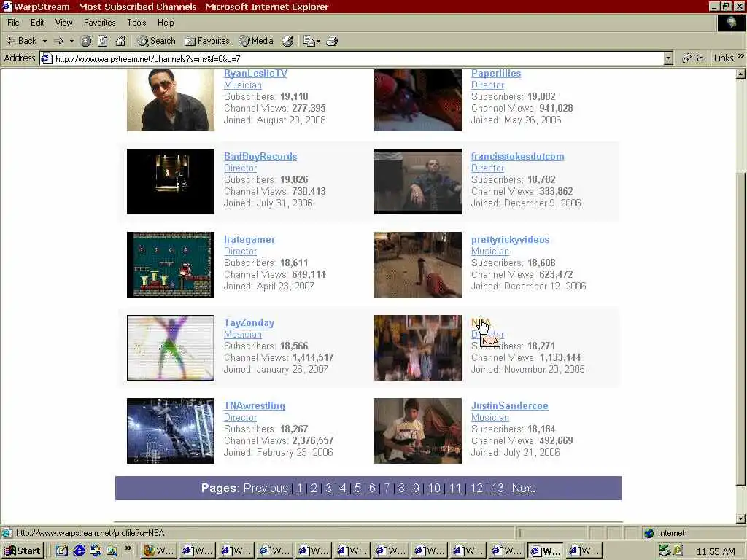Image resolution: width=747 pixels, height=560 pixels.
Task: Open the Favorites toolbar pane
Action: point(207,41)
